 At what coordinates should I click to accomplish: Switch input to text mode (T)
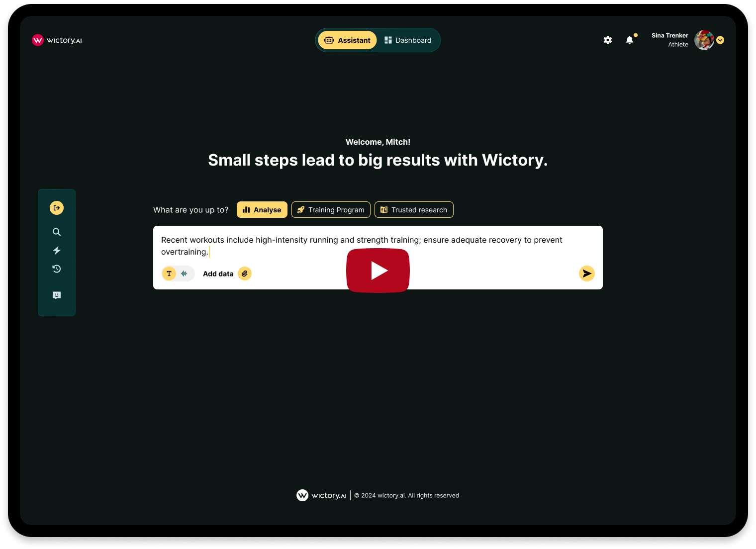pyautogui.click(x=169, y=274)
